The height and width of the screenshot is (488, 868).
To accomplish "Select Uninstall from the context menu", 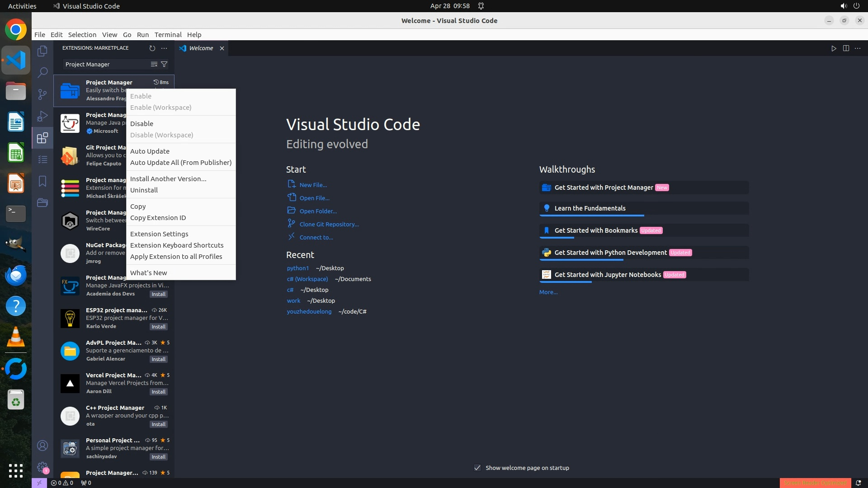I will click(144, 190).
